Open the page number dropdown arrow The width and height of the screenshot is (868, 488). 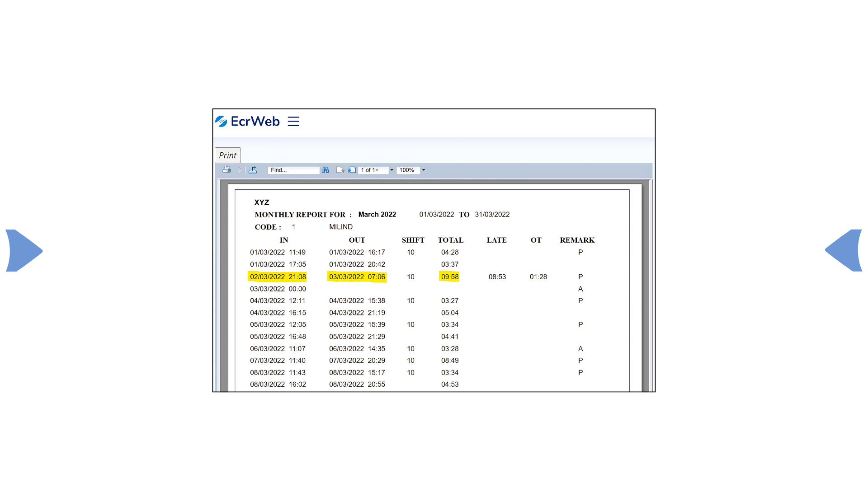392,170
